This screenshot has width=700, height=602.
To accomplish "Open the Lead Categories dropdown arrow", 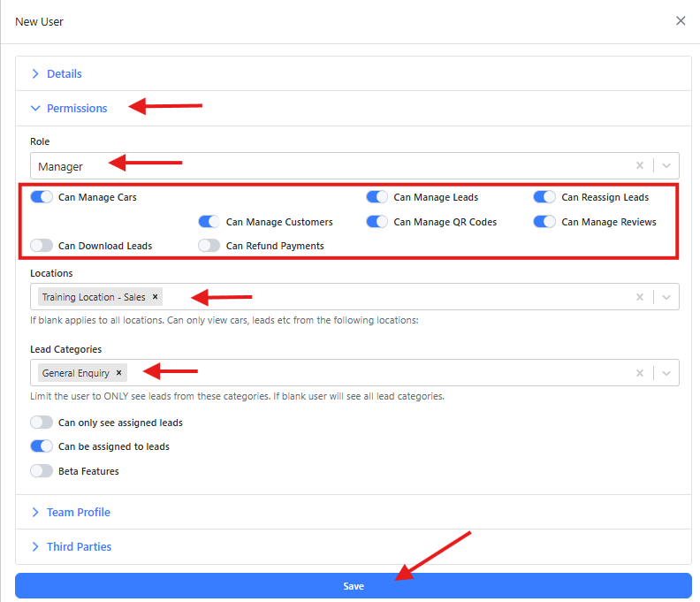I will click(666, 373).
